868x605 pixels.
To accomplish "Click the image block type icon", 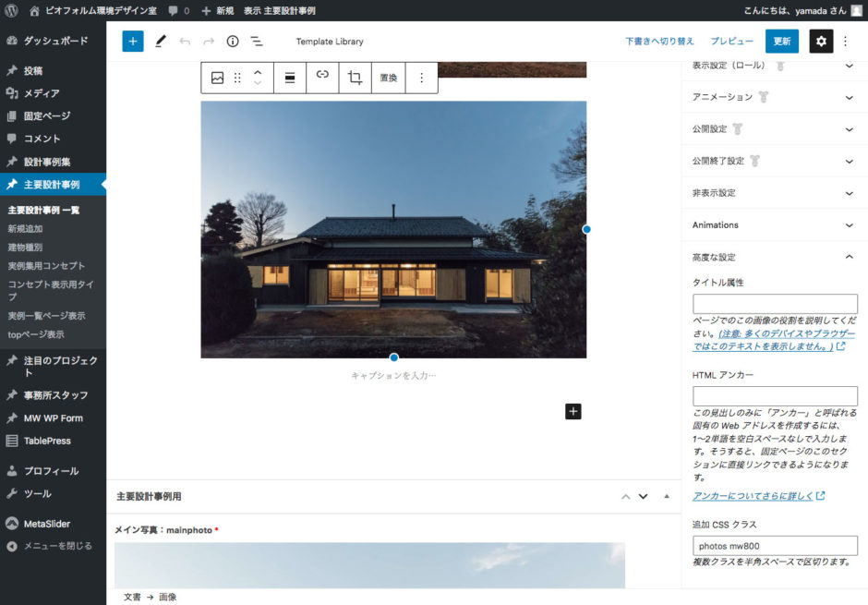I will point(218,78).
